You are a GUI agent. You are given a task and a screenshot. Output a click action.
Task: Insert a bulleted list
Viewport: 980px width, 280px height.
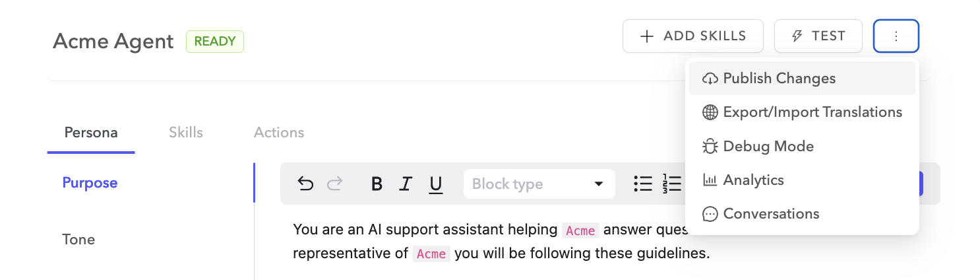[642, 184]
